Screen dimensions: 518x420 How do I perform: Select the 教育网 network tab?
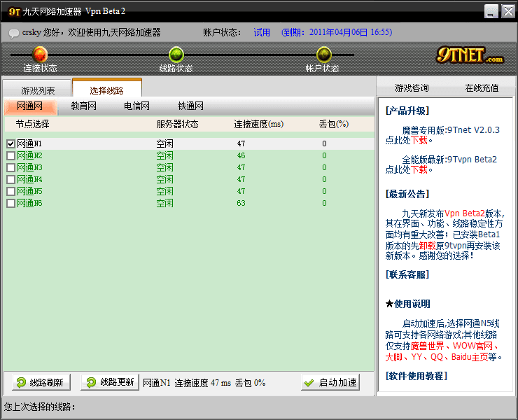click(83, 106)
